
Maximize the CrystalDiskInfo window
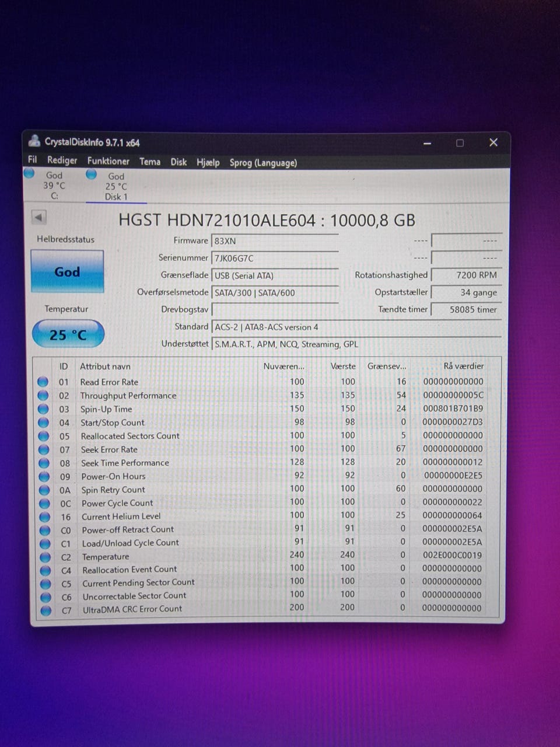tap(460, 143)
